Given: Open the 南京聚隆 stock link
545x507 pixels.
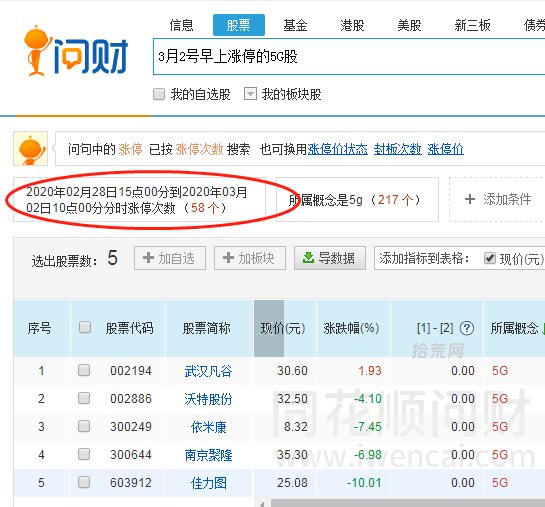Looking at the screenshot, I should click(x=208, y=455).
